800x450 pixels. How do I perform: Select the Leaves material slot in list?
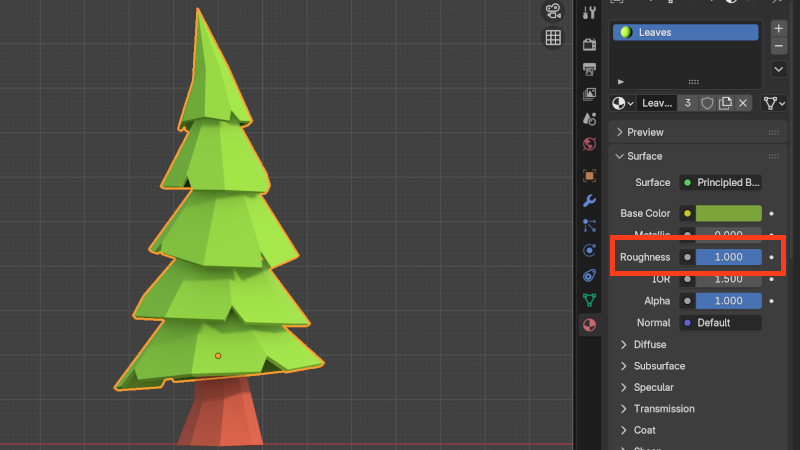pos(685,32)
